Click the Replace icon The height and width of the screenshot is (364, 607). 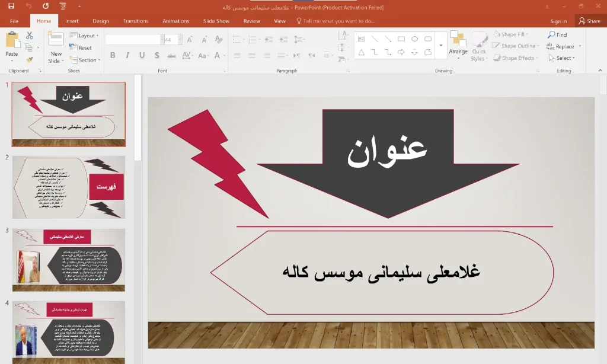click(x=564, y=46)
